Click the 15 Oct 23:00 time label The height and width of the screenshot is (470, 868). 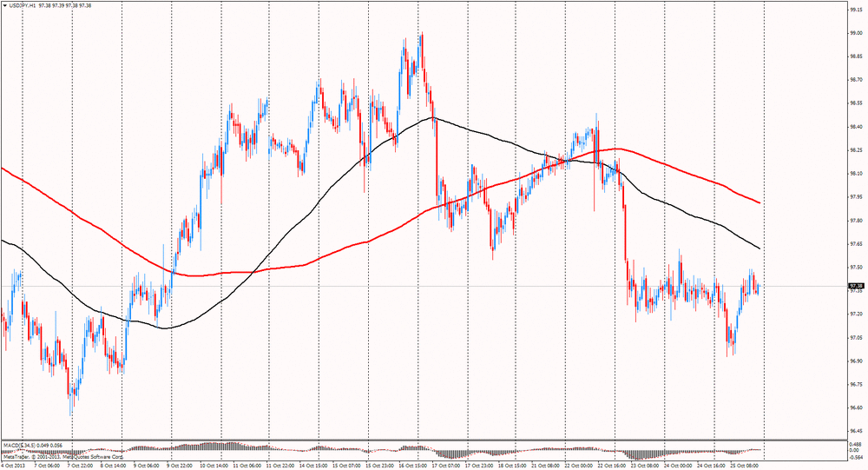pos(380,467)
